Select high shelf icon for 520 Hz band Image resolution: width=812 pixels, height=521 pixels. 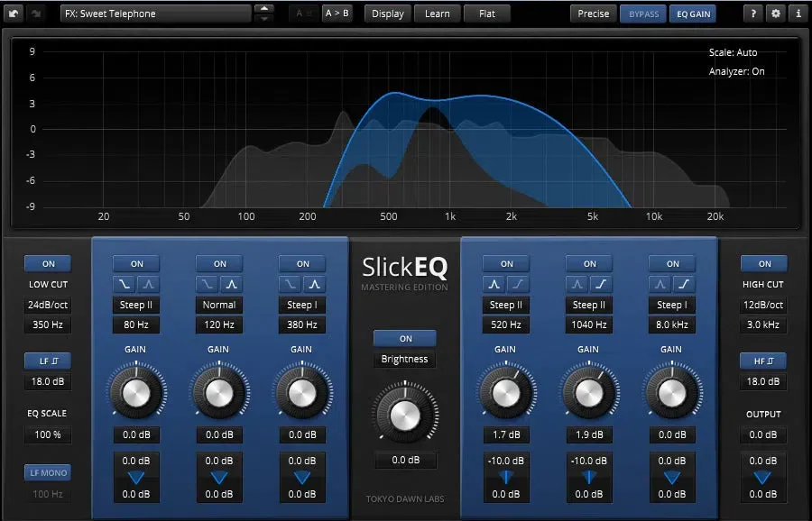[x=519, y=284]
